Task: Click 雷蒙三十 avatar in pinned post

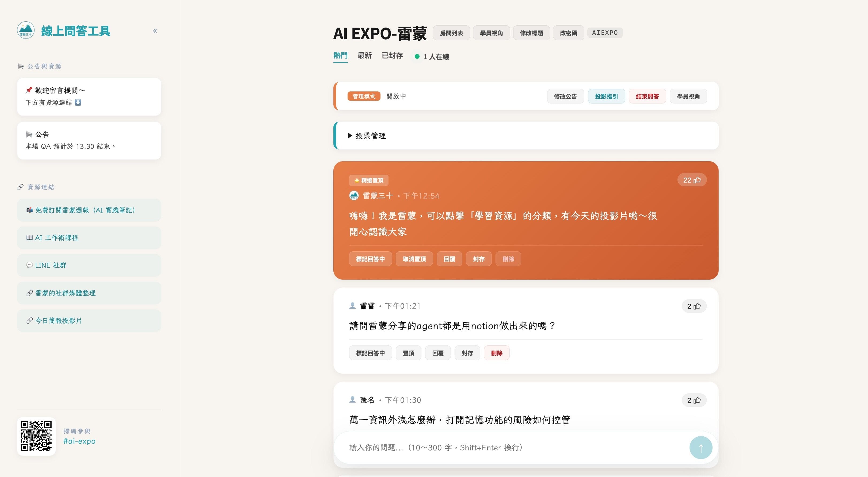Action: click(354, 195)
